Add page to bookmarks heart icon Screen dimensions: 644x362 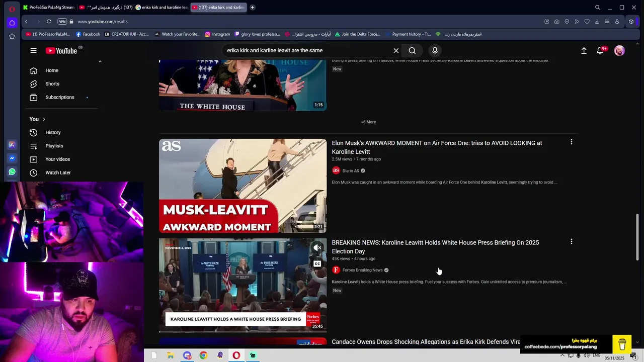tap(587, 22)
